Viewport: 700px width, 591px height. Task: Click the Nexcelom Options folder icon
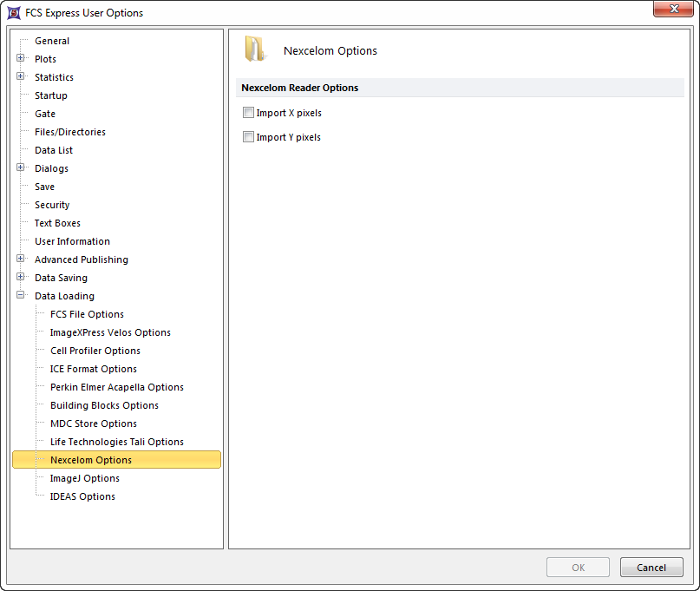(256, 49)
